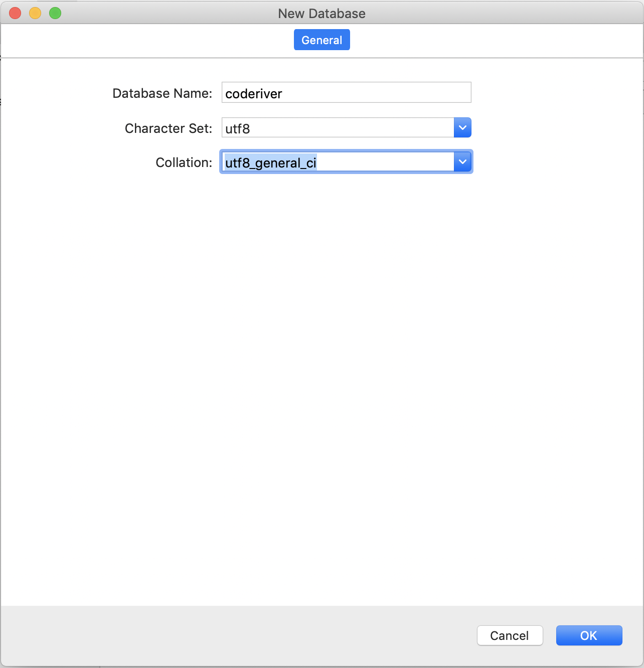Viewport: 644px width, 668px height.
Task: Select the General tab
Action: pos(321,40)
